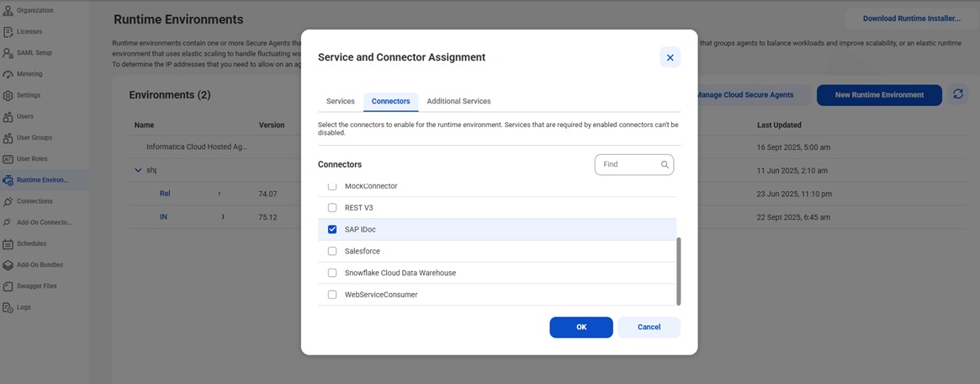980x384 pixels.
Task: Click the refresh environments icon
Action: click(x=957, y=95)
